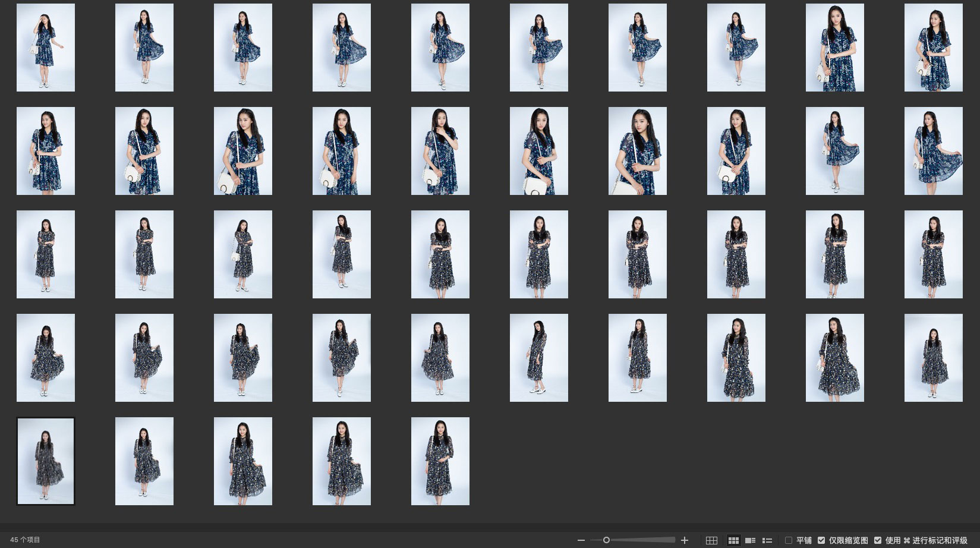Uncheck the 仅限缩览图 option
Image resolution: width=980 pixels, height=548 pixels.
point(821,540)
